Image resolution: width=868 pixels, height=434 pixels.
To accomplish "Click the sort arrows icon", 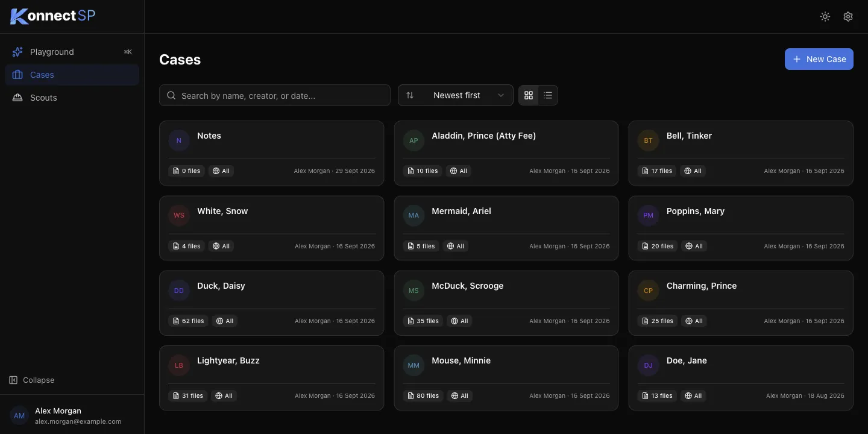I will (x=410, y=95).
